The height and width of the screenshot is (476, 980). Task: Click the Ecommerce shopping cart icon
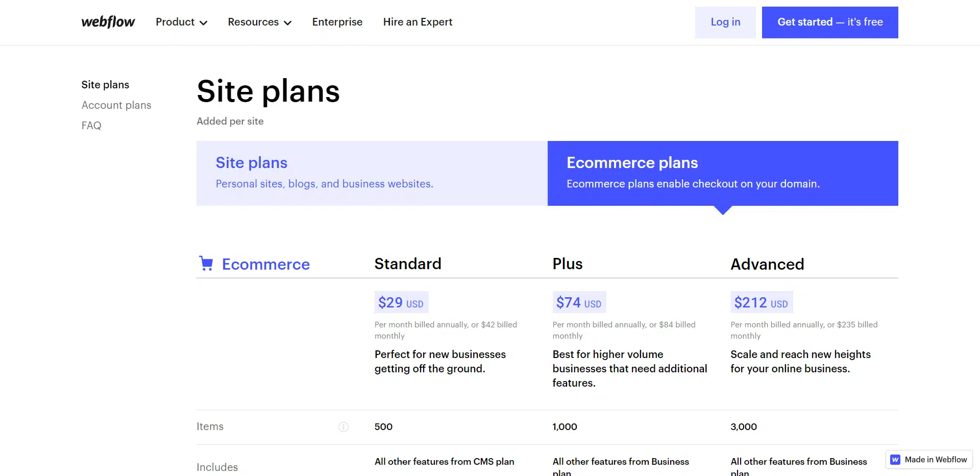click(x=206, y=264)
